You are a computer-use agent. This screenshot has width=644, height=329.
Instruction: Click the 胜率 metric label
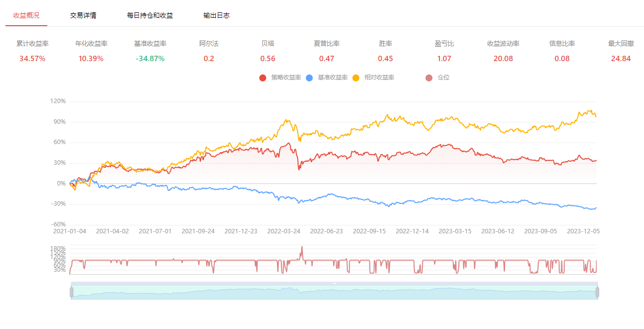click(x=385, y=43)
